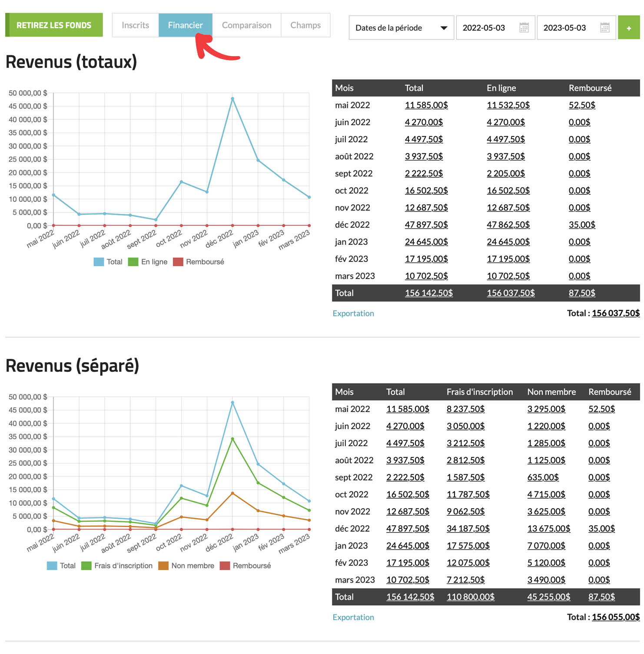Image resolution: width=644 pixels, height=654 pixels.
Task: Click the Financier tab
Action: [185, 25]
